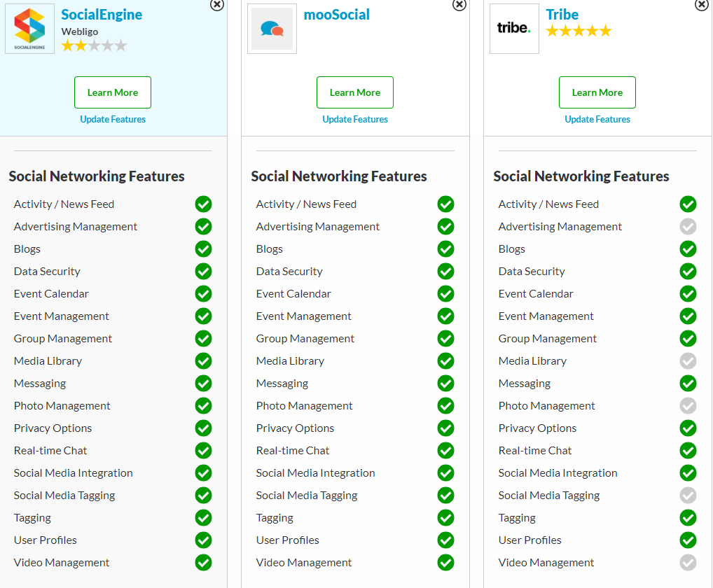Remove Tribe column using X icon
The image size is (713, 588).
(702, 4)
